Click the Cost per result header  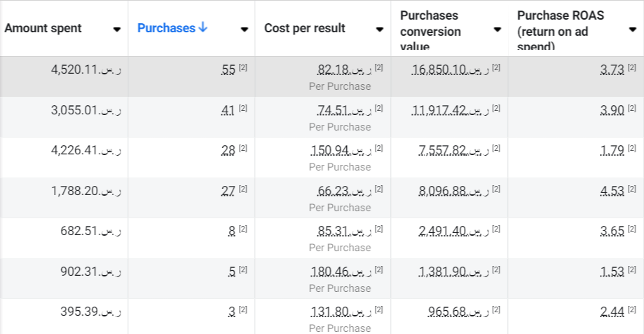click(304, 28)
